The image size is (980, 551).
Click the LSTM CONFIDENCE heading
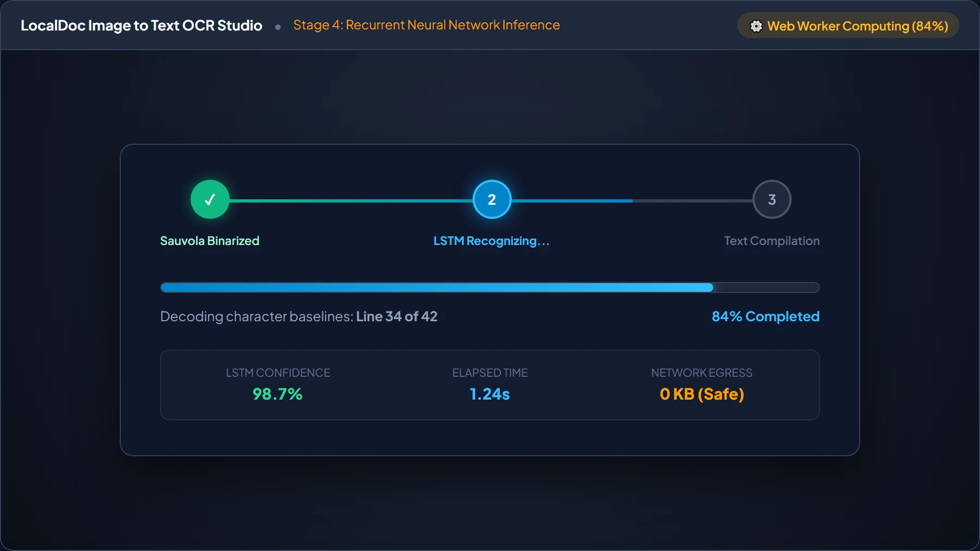[278, 373]
